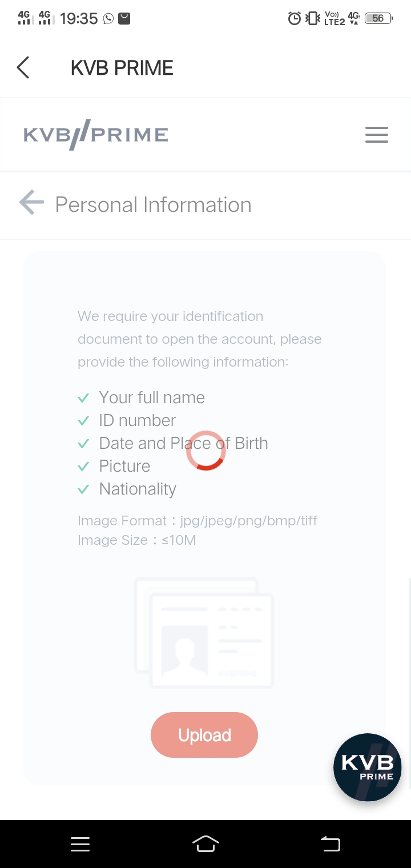
Task: Click the KVB//PRIME logo
Action: tap(96, 135)
